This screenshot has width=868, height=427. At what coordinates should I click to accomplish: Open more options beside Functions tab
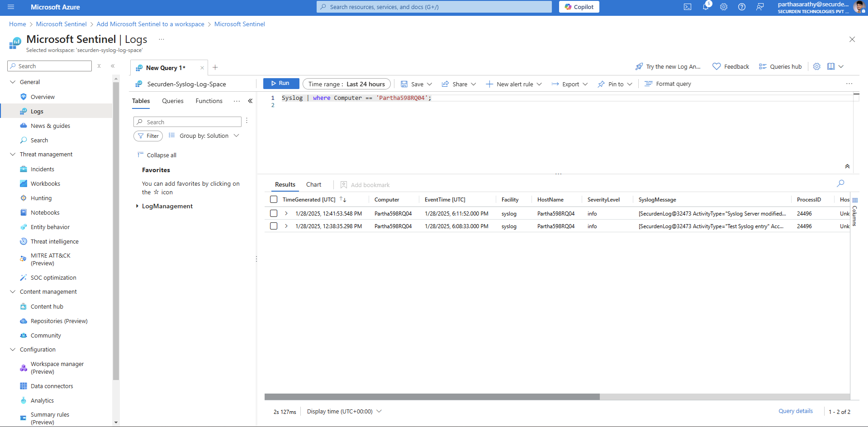tap(237, 101)
